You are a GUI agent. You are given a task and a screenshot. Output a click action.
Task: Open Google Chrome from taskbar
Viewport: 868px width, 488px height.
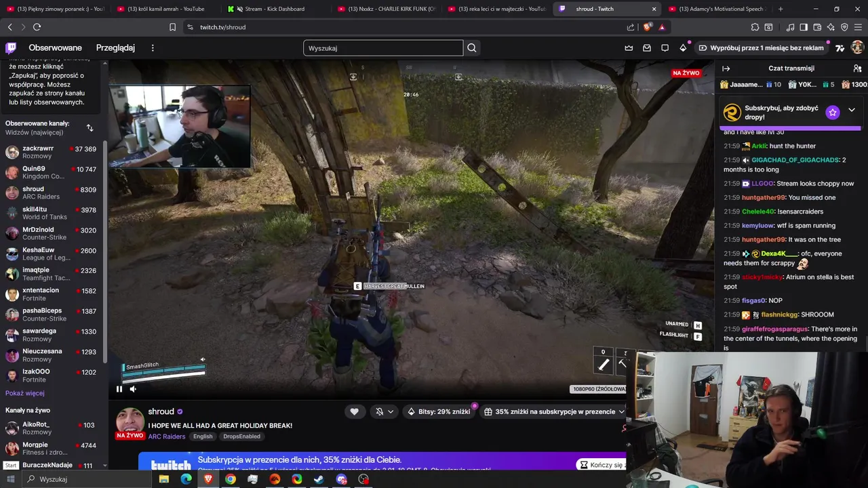(x=231, y=479)
